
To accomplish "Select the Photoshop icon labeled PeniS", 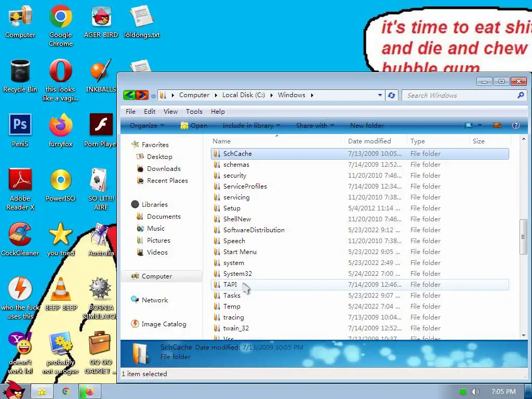I will [x=20, y=130].
